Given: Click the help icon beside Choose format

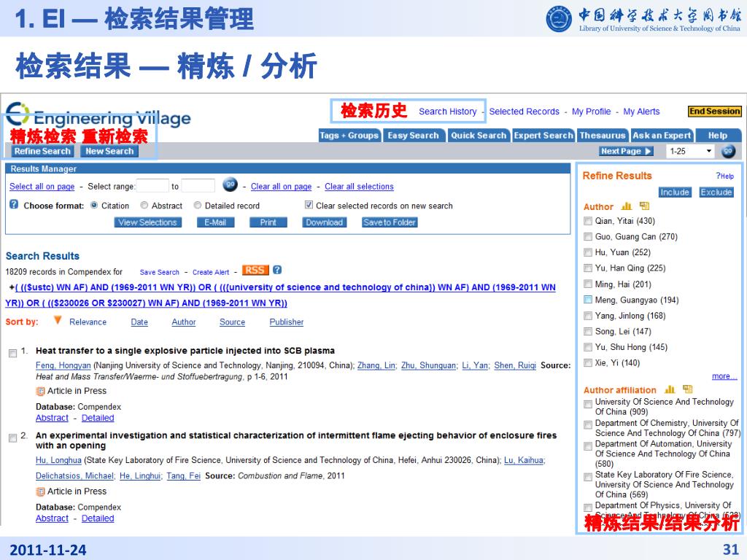Looking at the screenshot, I should point(14,204).
